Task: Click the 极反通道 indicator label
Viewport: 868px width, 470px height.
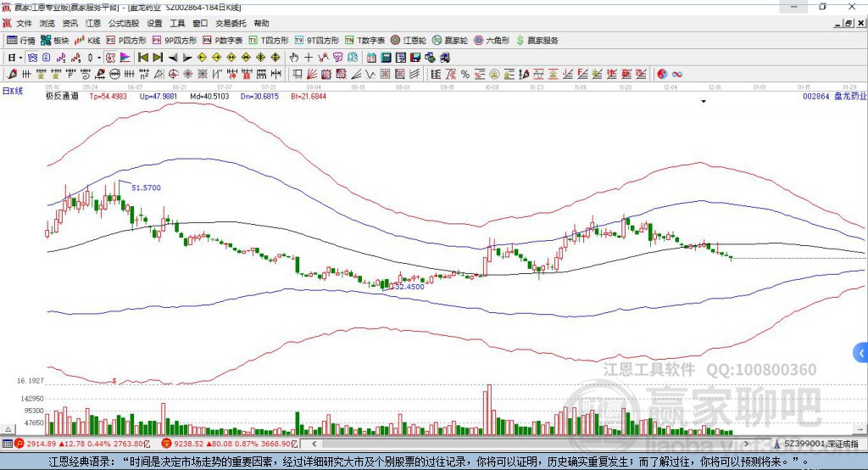Action: pyautogui.click(x=62, y=96)
